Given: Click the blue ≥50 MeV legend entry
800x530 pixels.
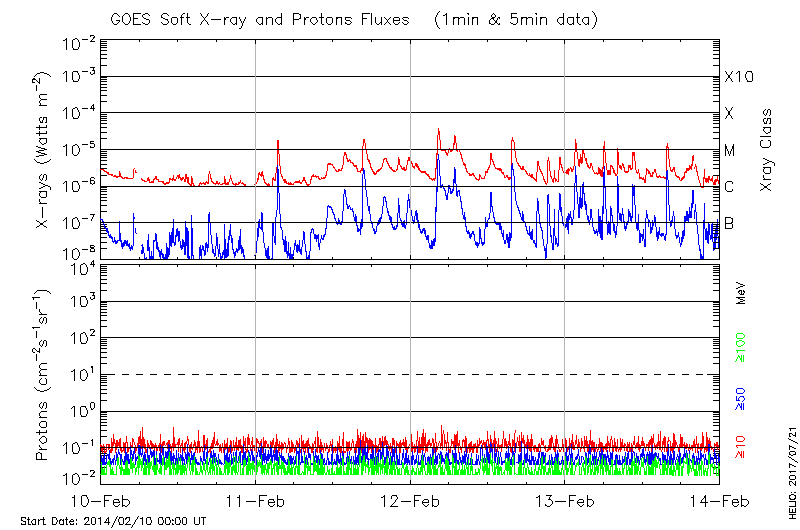Looking at the screenshot, I should (x=742, y=397).
